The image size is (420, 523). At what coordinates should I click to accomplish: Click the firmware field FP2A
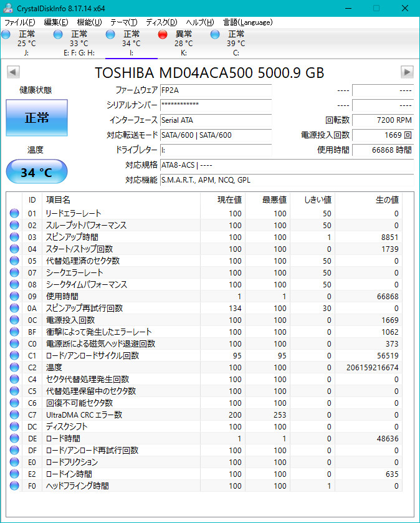coord(216,90)
